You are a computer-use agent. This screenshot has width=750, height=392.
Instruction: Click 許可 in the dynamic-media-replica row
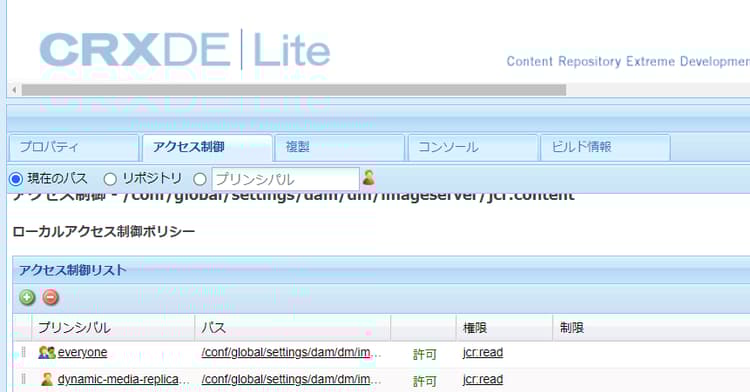424,381
